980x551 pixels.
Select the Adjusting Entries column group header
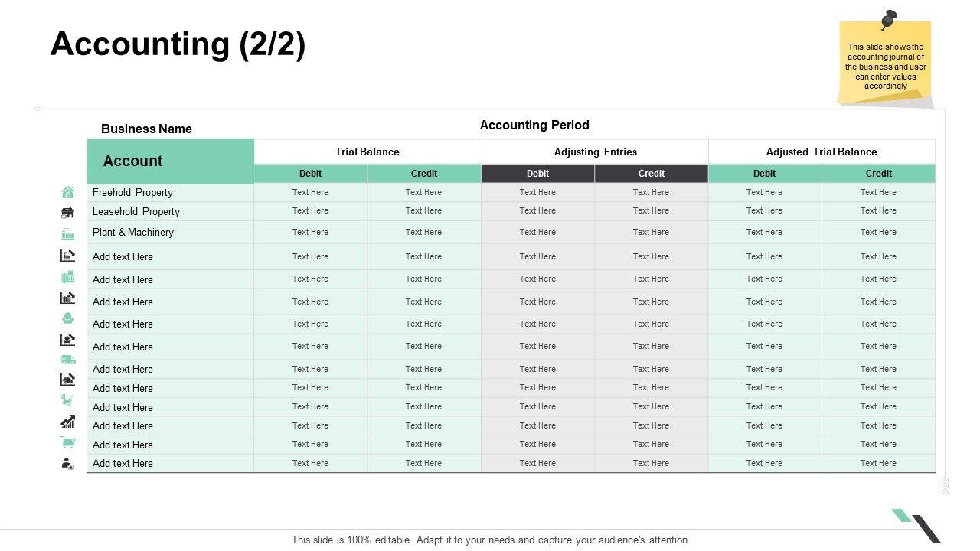pyautogui.click(x=595, y=152)
